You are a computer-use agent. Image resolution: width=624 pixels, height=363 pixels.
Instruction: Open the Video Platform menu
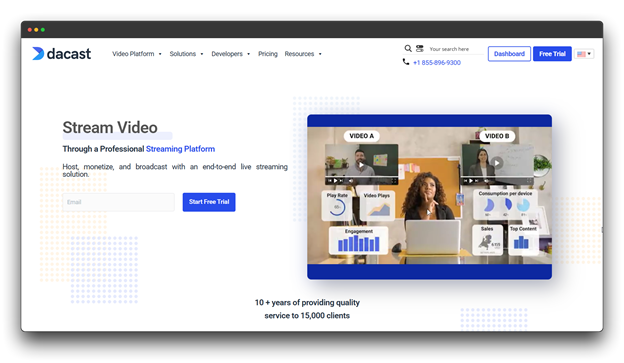coord(133,54)
